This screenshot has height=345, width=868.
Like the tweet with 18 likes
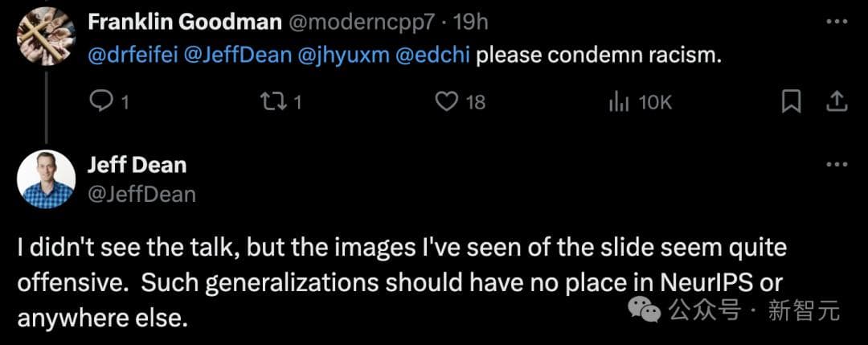447,101
